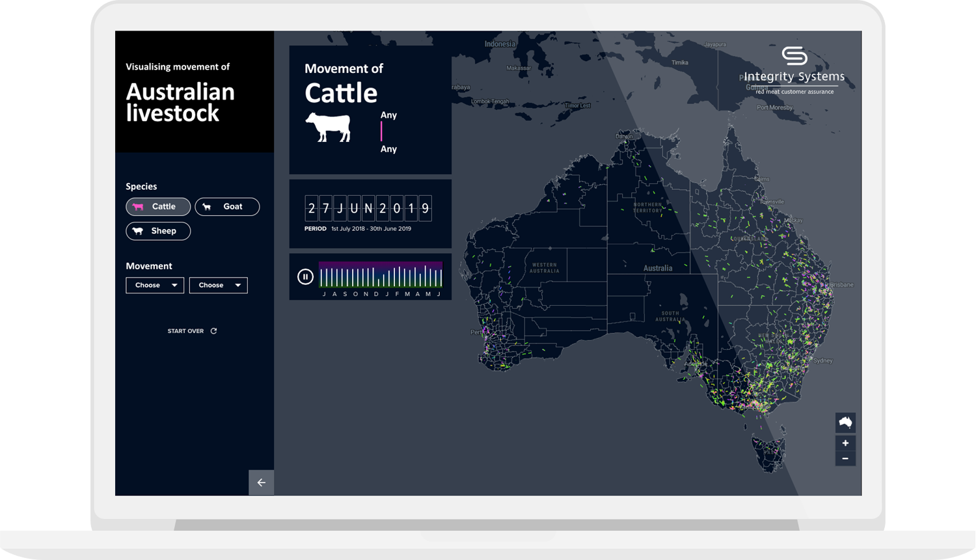The image size is (976, 560).
Task: Click the date counter display
Action: pyautogui.click(x=368, y=209)
